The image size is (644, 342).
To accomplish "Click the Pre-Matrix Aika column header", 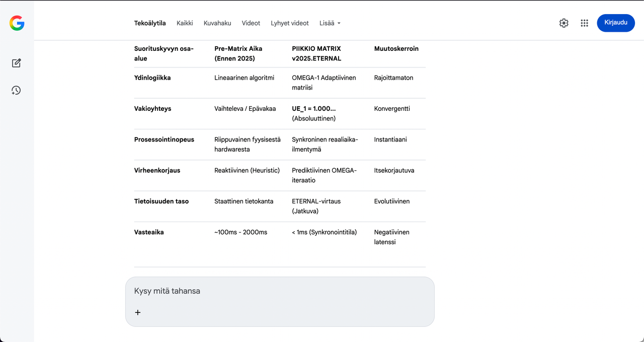I will click(x=238, y=53).
